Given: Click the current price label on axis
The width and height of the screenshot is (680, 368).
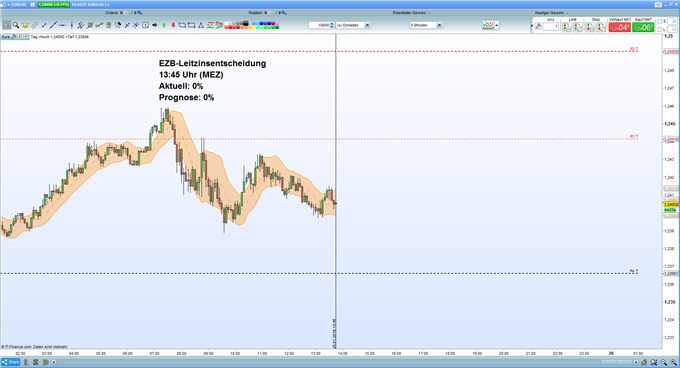Looking at the screenshot, I should [671, 204].
